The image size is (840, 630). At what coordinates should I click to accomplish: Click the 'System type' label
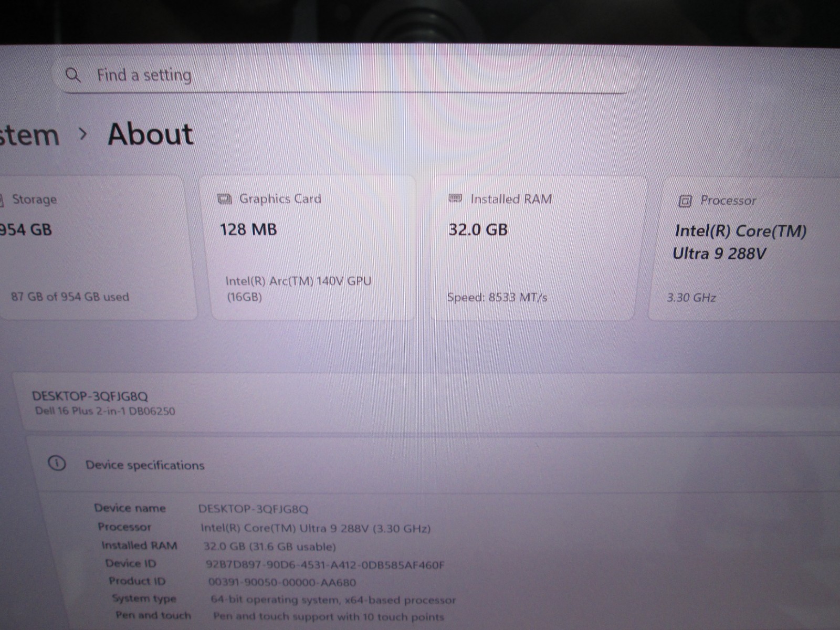pyautogui.click(x=144, y=598)
